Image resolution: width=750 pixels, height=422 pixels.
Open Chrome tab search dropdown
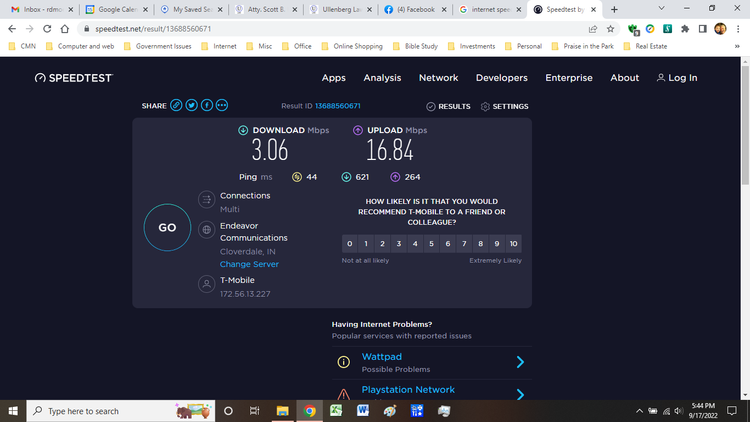tap(662, 9)
